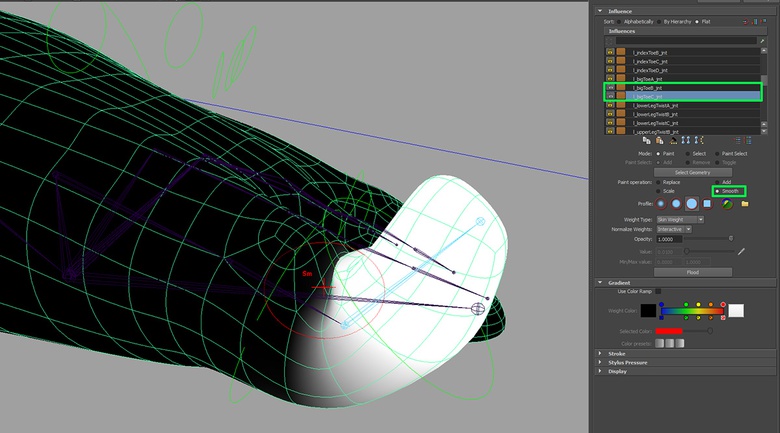Sort influences Alphabetically
The height and width of the screenshot is (433, 780).
pyautogui.click(x=619, y=22)
